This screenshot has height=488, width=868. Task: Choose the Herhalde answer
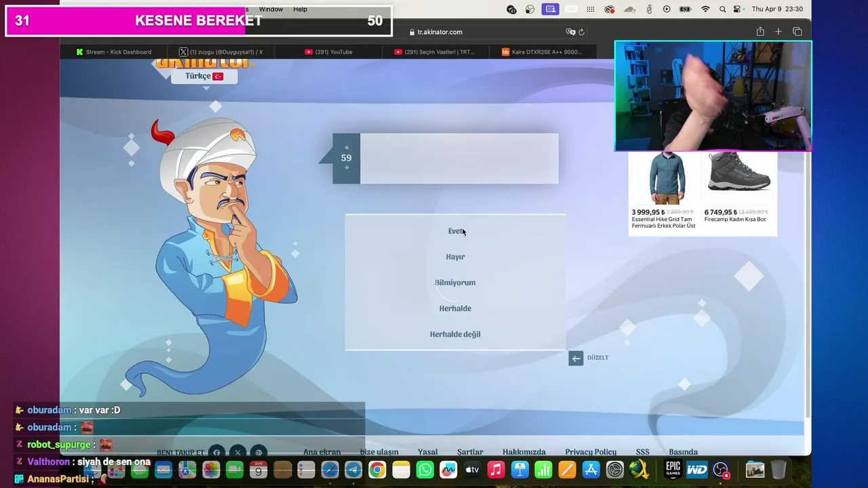[x=455, y=308]
